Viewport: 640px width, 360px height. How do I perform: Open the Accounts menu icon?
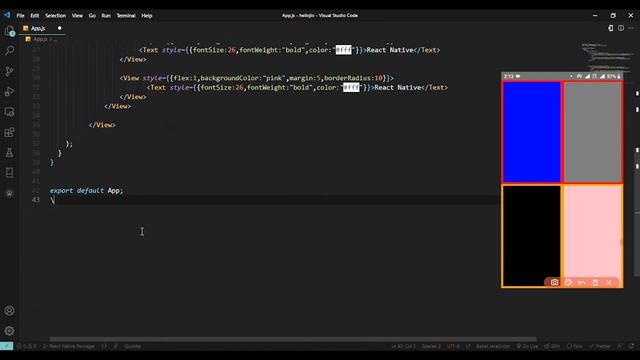[9, 311]
